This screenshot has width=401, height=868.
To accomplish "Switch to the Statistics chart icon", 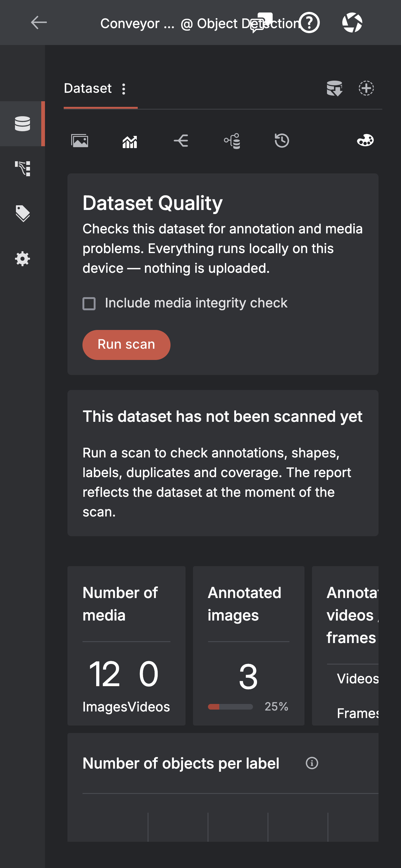I will click(130, 142).
